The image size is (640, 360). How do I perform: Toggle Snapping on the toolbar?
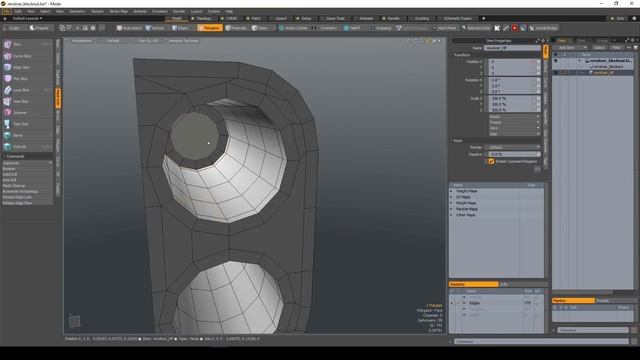point(382,28)
